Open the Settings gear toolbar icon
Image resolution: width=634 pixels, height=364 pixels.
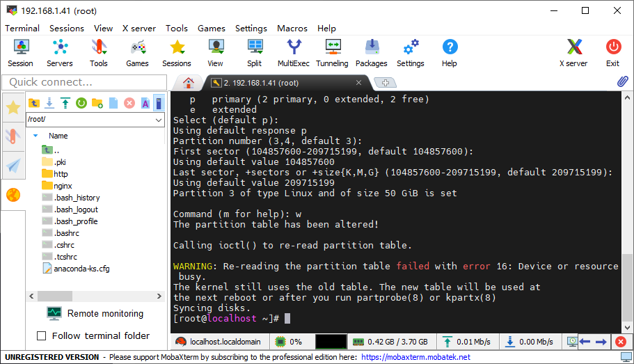(x=411, y=53)
